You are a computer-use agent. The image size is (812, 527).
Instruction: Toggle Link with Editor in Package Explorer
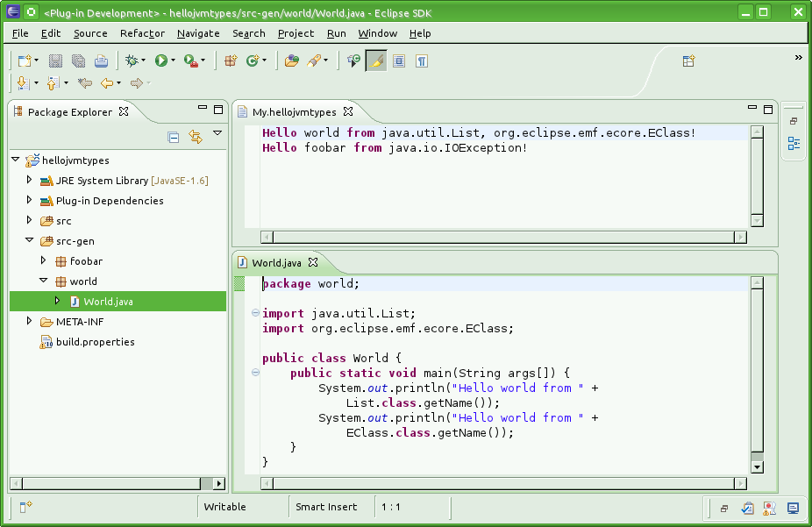coord(196,137)
